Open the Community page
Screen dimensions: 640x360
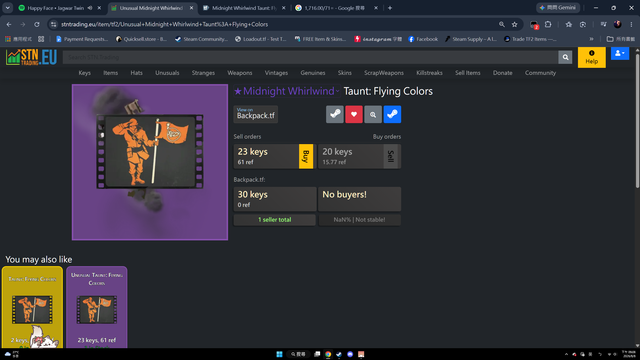[540, 73]
